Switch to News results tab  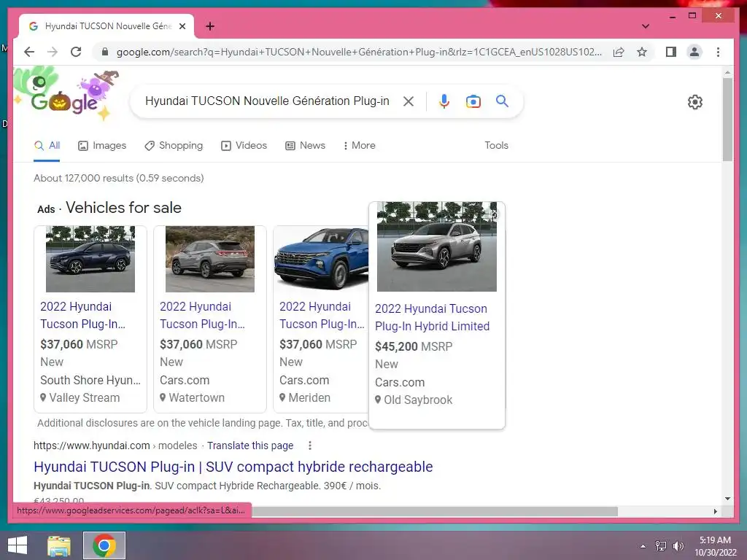[x=306, y=146]
